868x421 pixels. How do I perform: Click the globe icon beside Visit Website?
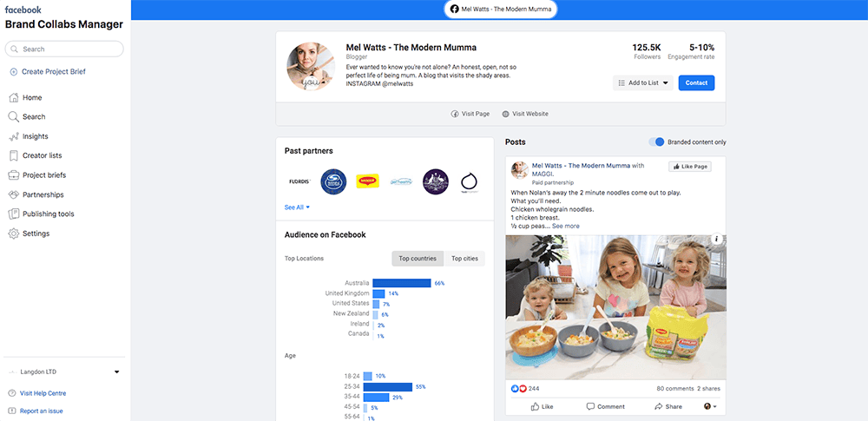(505, 114)
